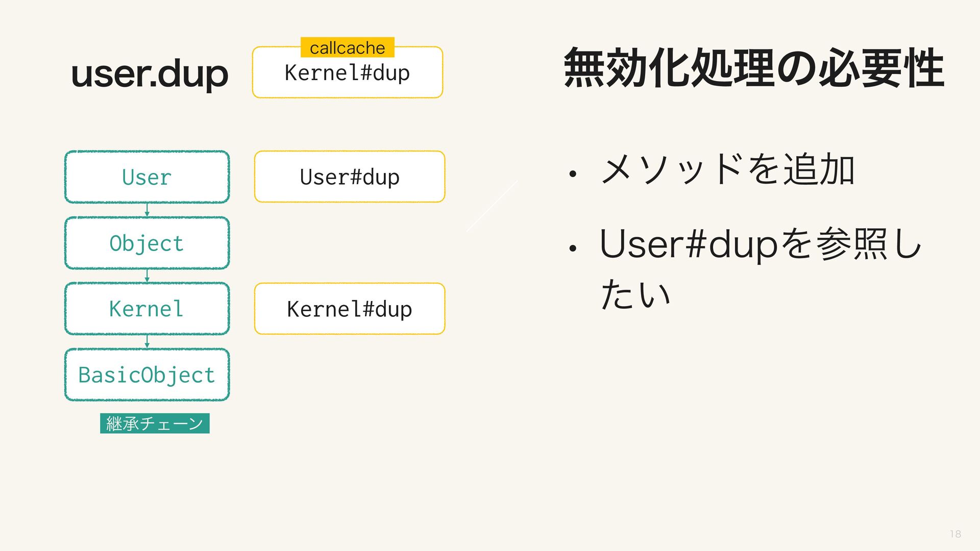Screen dimensions: 980x551
Task: Click the メソッドを追加 bullet point
Action: (728, 170)
